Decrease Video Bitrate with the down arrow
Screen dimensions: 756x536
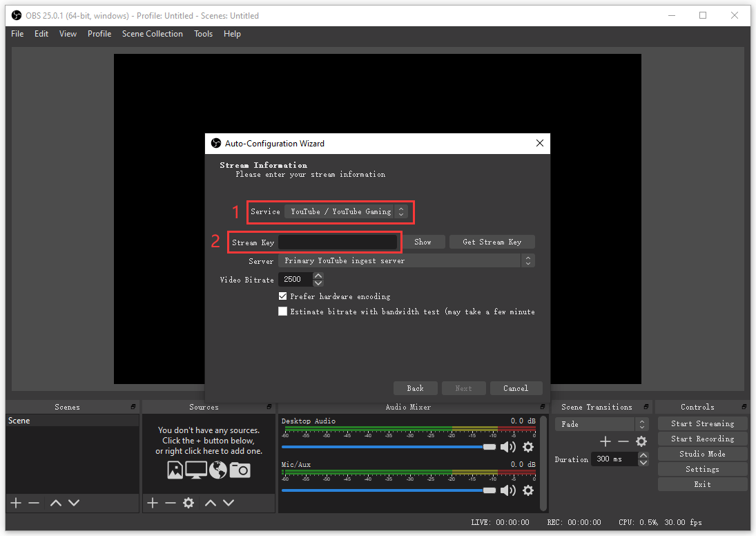(x=318, y=283)
